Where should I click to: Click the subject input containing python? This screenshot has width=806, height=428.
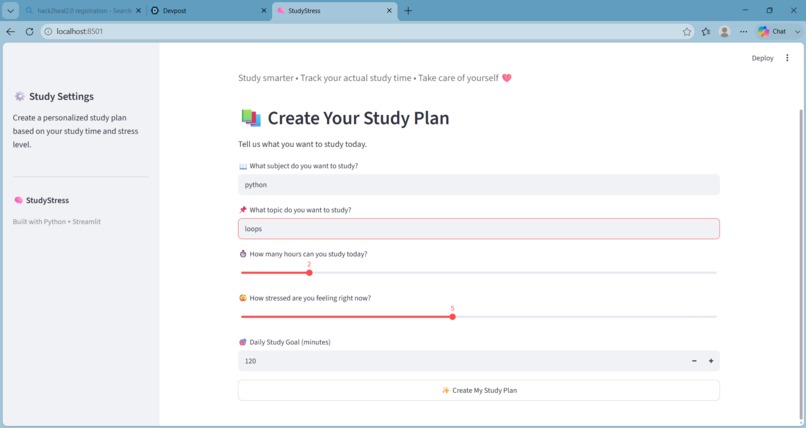tap(479, 184)
